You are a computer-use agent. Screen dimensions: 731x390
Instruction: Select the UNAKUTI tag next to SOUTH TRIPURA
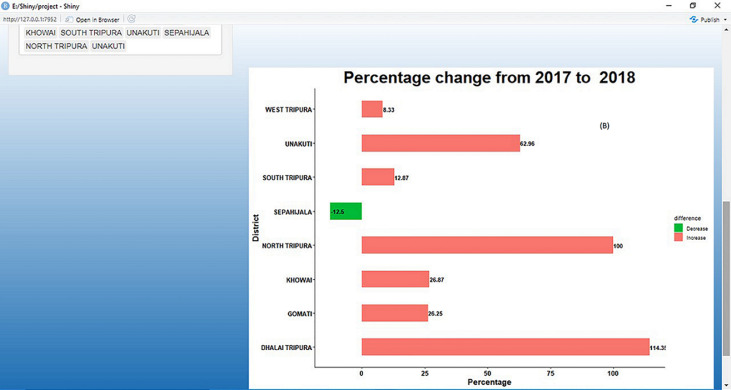click(x=143, y=33)
